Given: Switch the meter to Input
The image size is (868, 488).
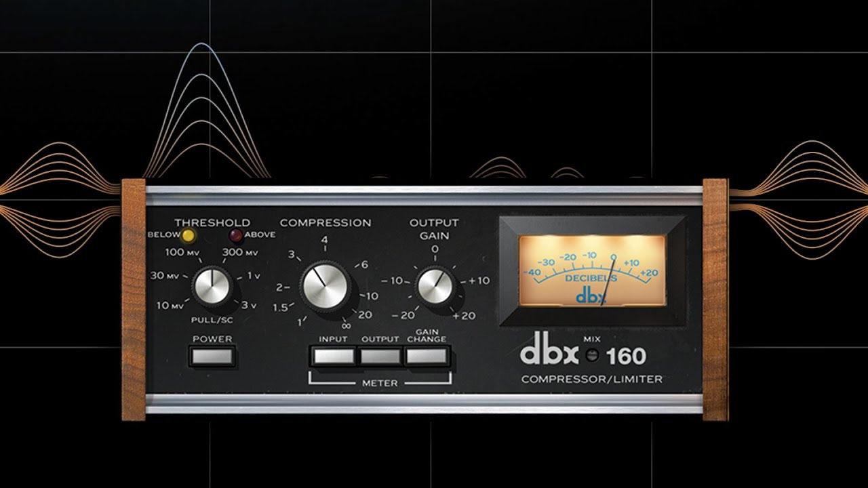Looking at the screenshot, I should pos(334,356).
